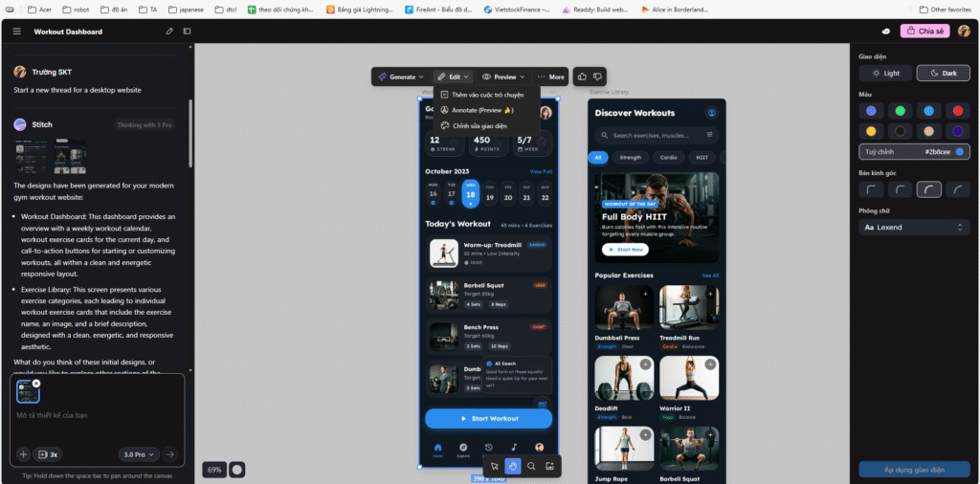Open the 3.0 Pro model selector
980x484 pixels.
[139, 454]
